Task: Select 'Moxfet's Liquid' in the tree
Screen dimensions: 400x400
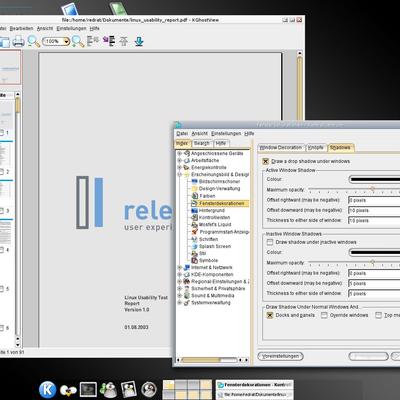Action: pyautogui.click(x=215, y=225)
